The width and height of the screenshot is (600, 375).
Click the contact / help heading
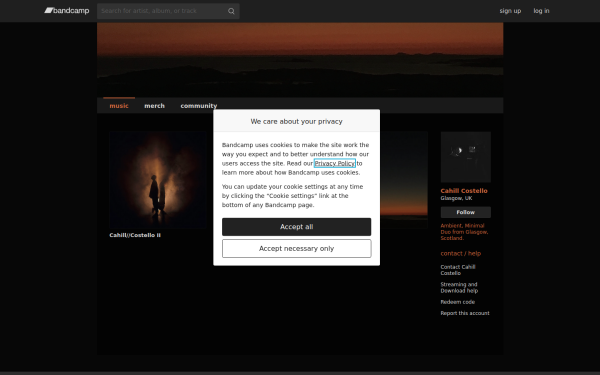click(461, 253)
